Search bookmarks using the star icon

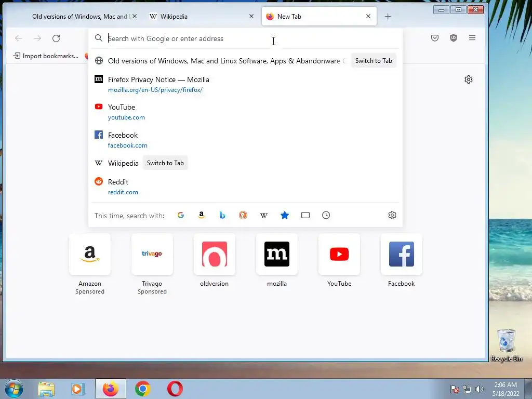tap(285, 215)
